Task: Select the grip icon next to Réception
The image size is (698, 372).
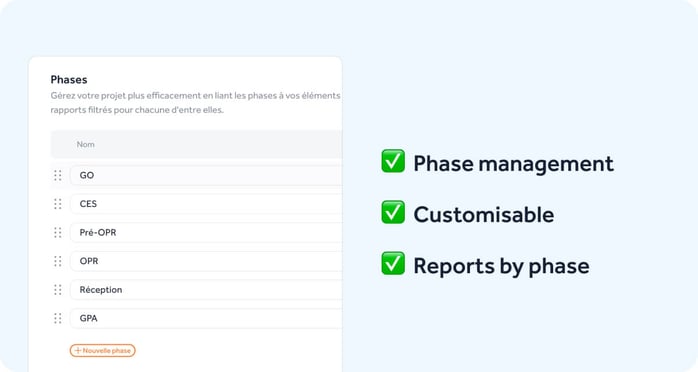Action: (58, 290)
